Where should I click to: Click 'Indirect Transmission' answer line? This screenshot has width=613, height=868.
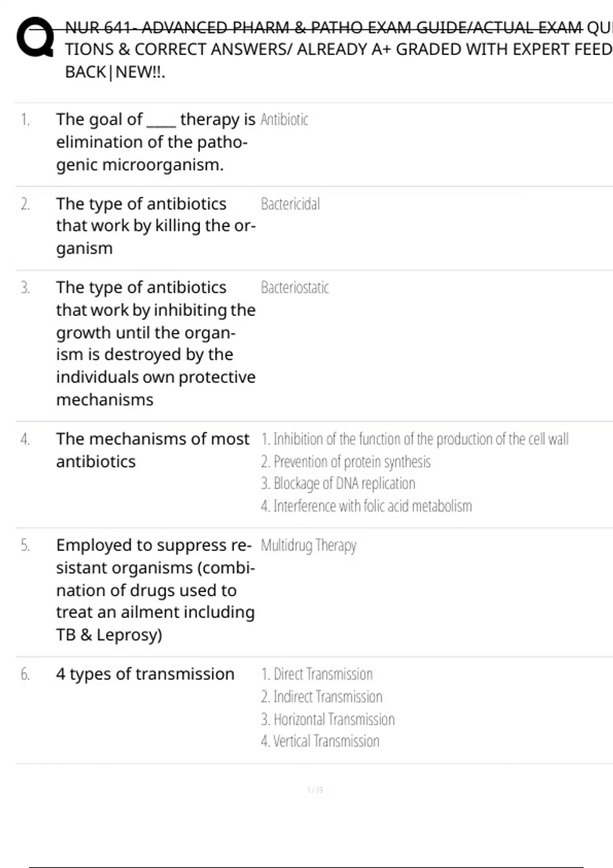click(x=322, y=696)
